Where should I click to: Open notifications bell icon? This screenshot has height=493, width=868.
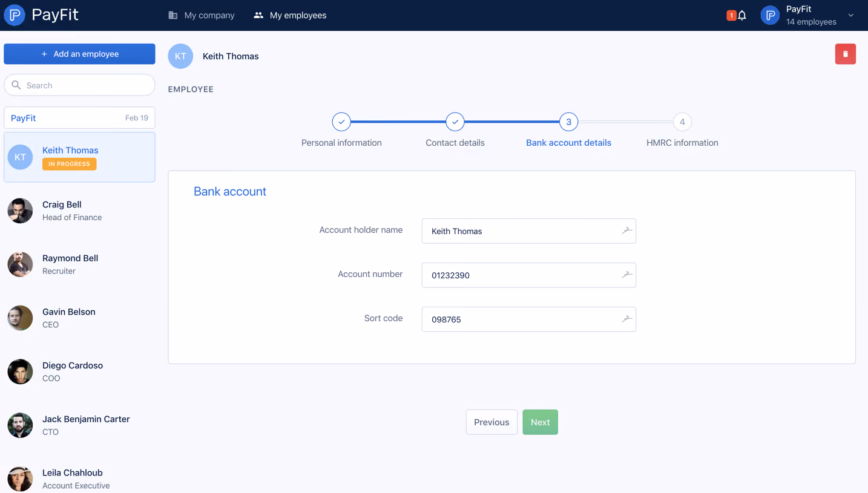pos(742,16)
